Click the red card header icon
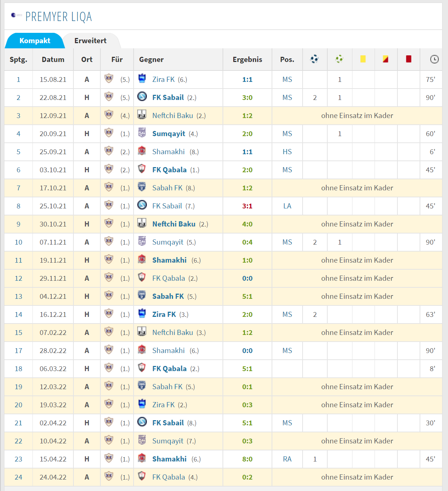Screen dimensions: 448x491 [409, 59]
